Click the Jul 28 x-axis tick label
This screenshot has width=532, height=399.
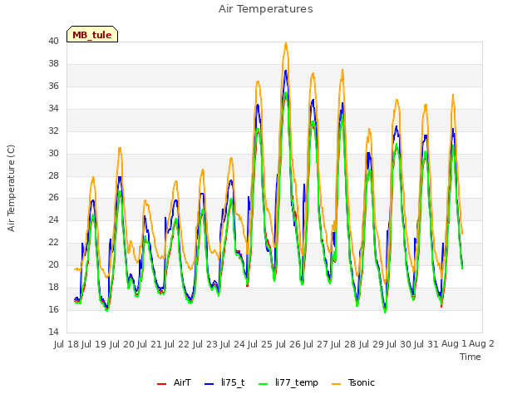click(x=343, y=344)
